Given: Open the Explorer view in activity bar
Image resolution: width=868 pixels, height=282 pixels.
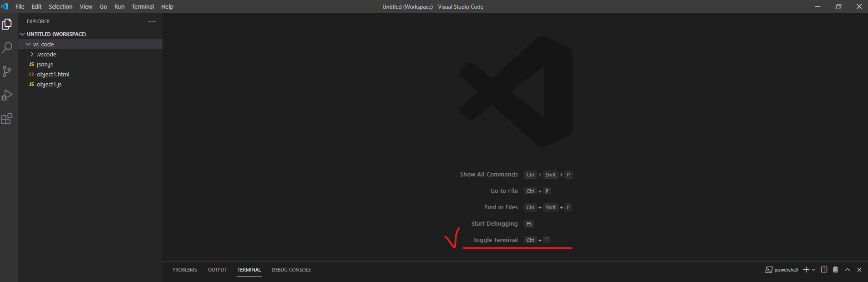Looking at the screenshot, I should (x=7, y=24).
